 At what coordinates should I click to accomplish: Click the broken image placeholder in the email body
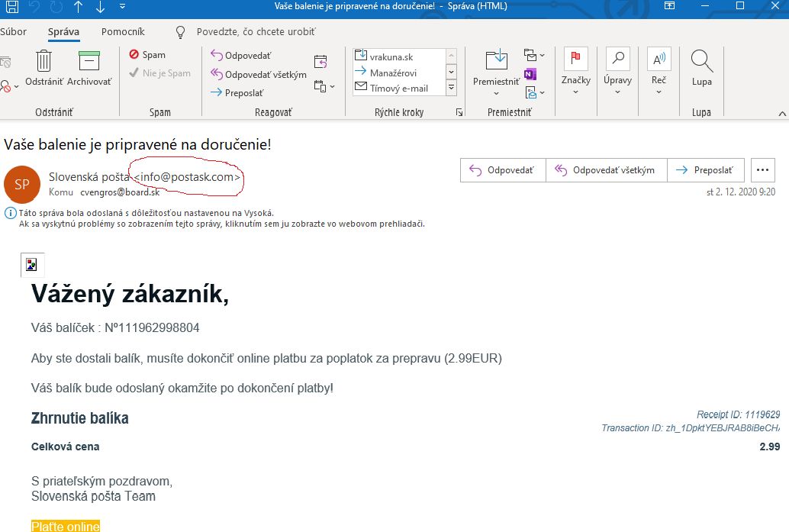(32, 265)
